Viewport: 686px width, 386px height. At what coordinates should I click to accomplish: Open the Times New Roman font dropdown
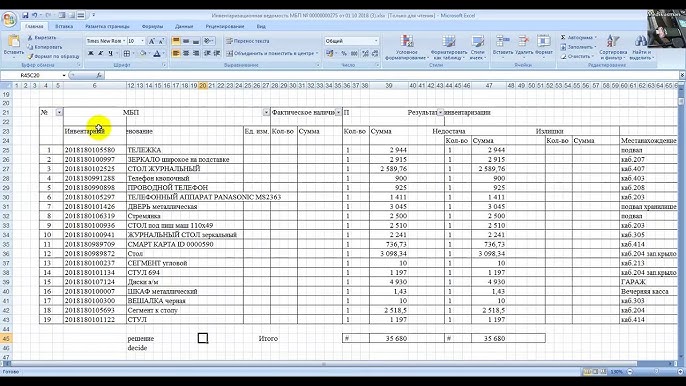(124, 41)
